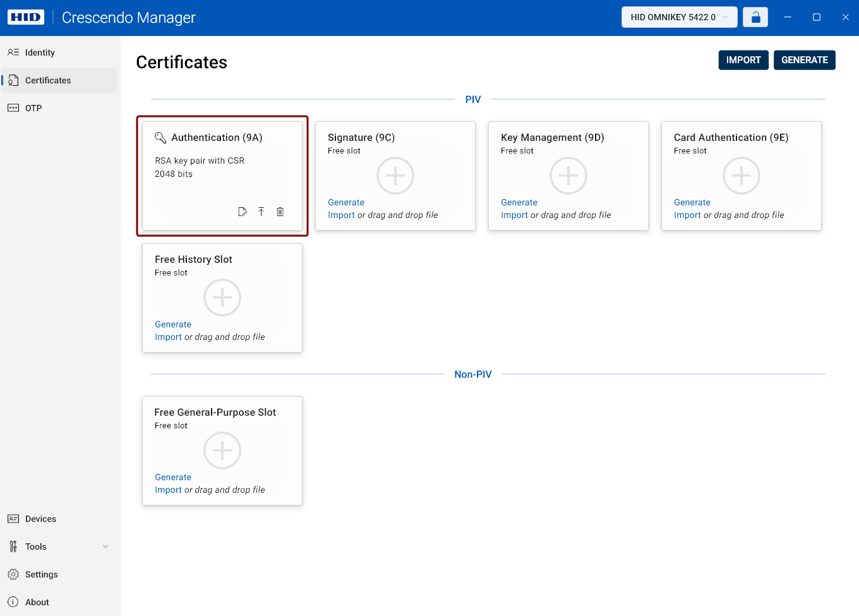Click Import in the Signature (9C) card
The image size is (859, 616).
(x=341, y=215)
